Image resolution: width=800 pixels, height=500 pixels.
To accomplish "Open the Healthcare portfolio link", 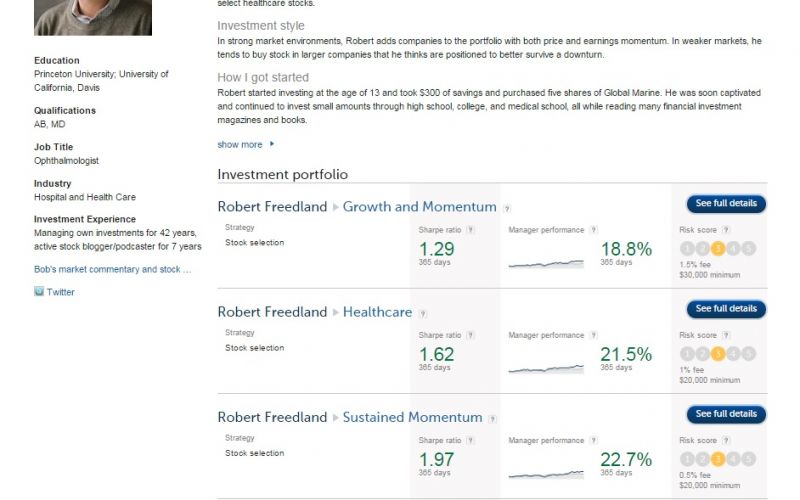I will point(377,312).
